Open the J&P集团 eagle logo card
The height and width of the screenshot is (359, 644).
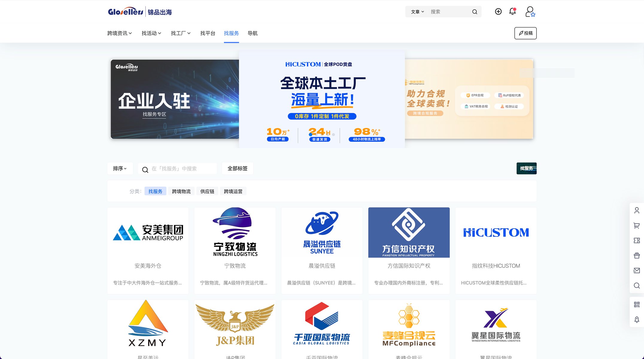pos(235,324)
